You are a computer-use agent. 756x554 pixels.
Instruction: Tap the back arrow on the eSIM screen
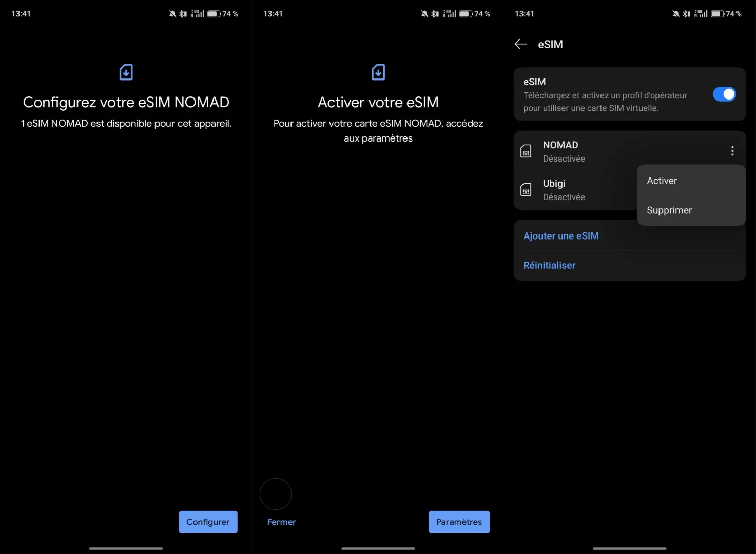520,44
